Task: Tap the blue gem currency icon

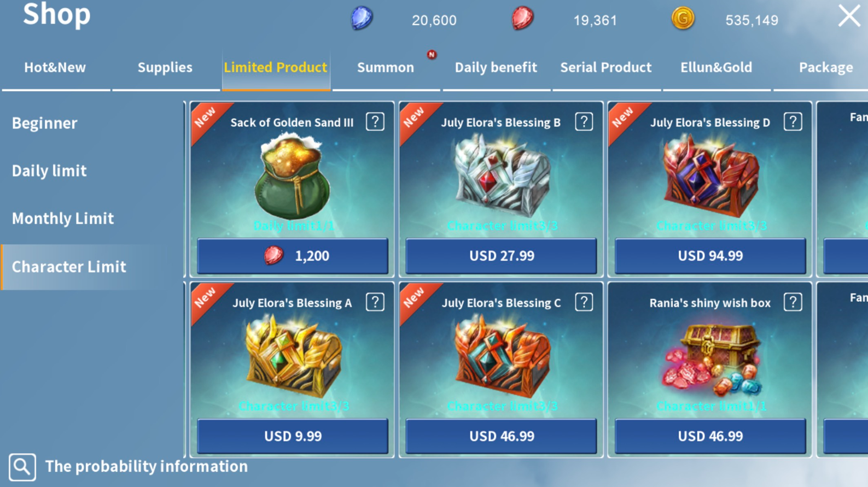Action: pyautogui.click(x=362, y=19)
